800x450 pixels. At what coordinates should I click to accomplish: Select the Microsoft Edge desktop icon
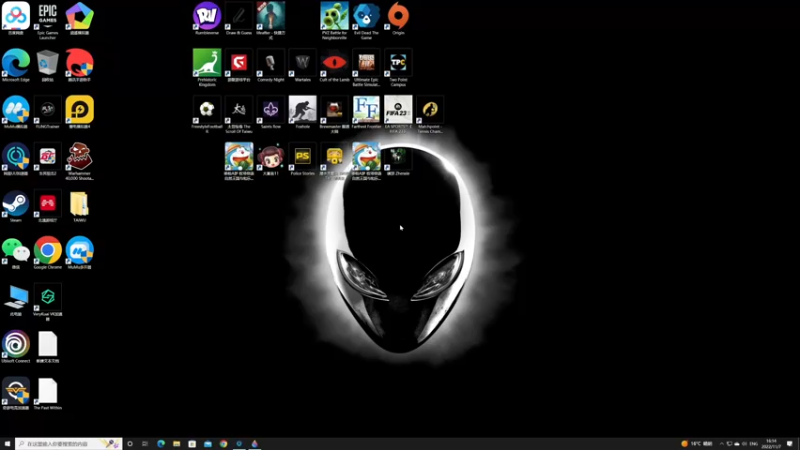(x=16, y=65)
